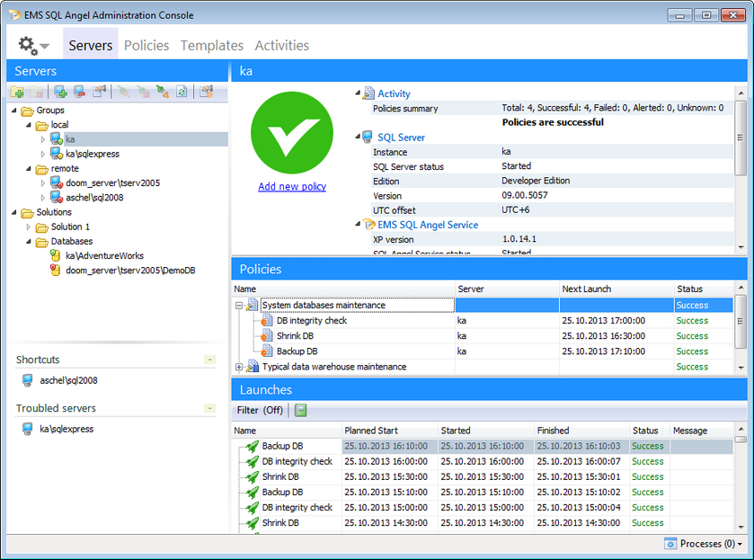Collapse the EMS SQL Angel Service section
754x560 pixels.
pos(358,224)
